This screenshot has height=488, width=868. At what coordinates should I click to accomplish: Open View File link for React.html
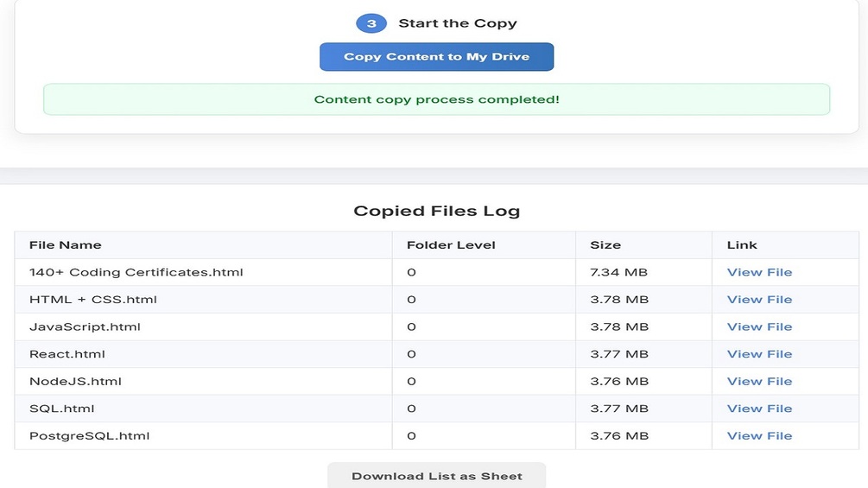tap(759, 354)
